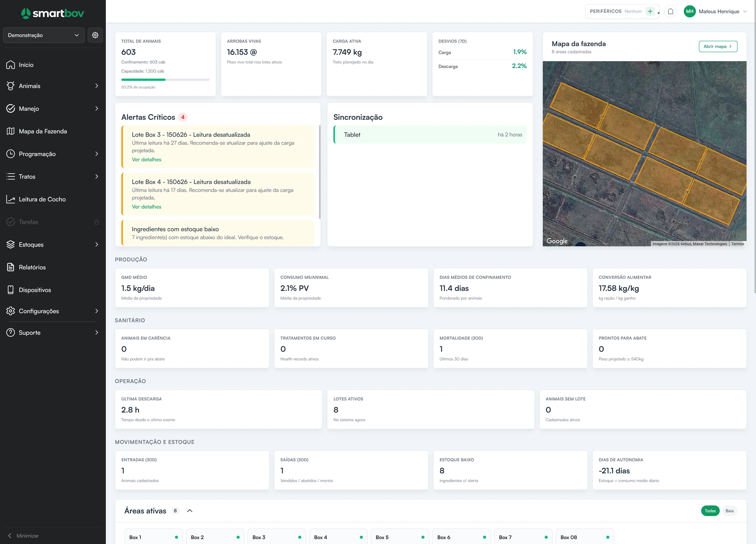Click the Alertas Críticos scrollbar
The width and height of the screenshot is (756, 544).
point(320,172)
